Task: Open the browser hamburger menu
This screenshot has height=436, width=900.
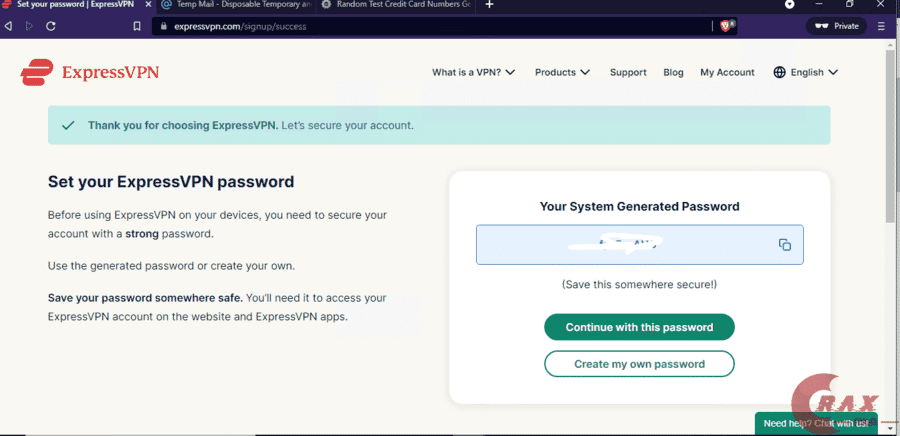Action: point(881,26)
